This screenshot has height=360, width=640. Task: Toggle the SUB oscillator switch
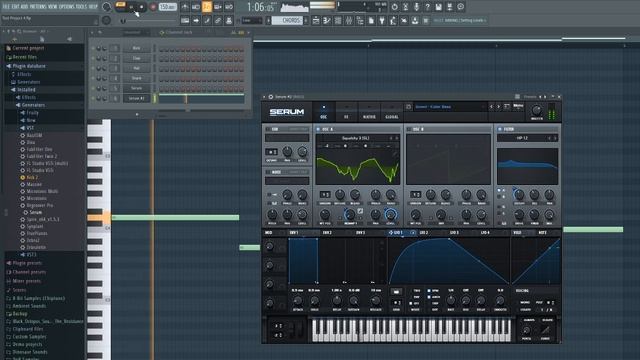268,129
